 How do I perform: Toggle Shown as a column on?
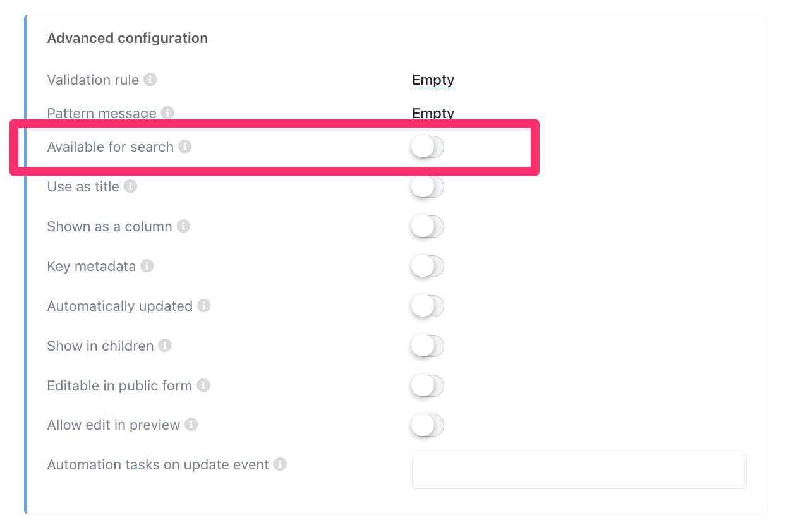point(427,227)
